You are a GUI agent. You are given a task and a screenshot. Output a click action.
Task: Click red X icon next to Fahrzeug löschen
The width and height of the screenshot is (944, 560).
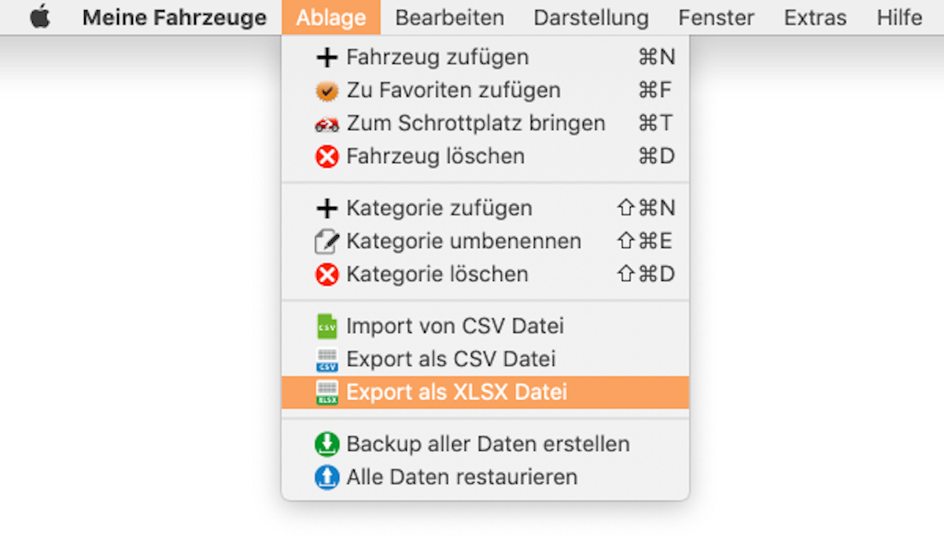tap(326, 157)
